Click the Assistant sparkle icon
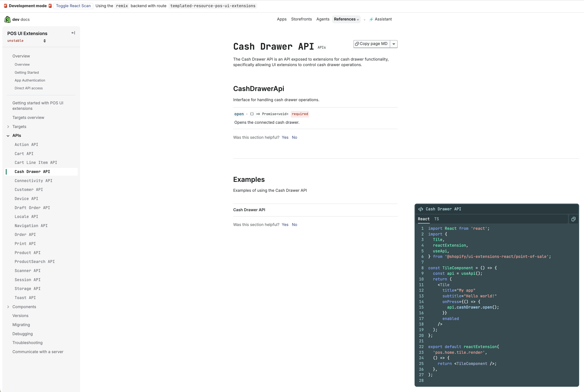This screenshot has width=584, height=392. coord(371,19)
